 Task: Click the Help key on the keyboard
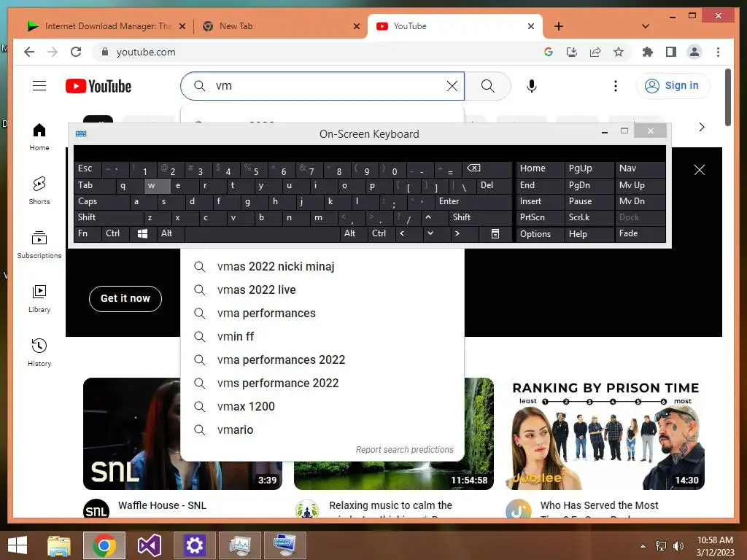589,234
